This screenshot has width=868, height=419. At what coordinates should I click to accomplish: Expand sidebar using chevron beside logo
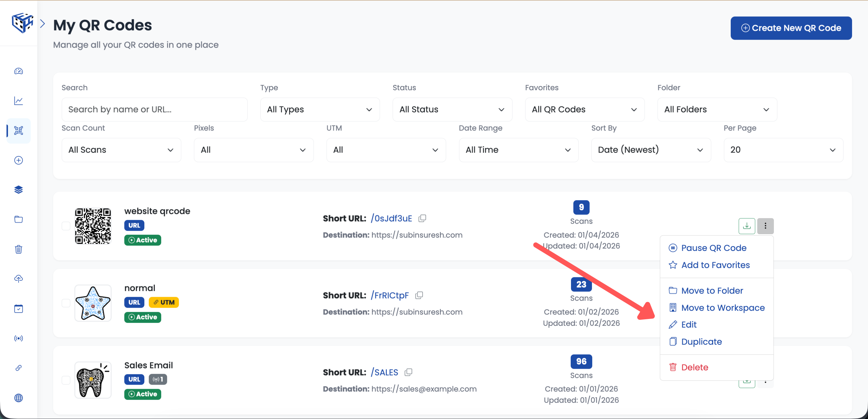43,24
